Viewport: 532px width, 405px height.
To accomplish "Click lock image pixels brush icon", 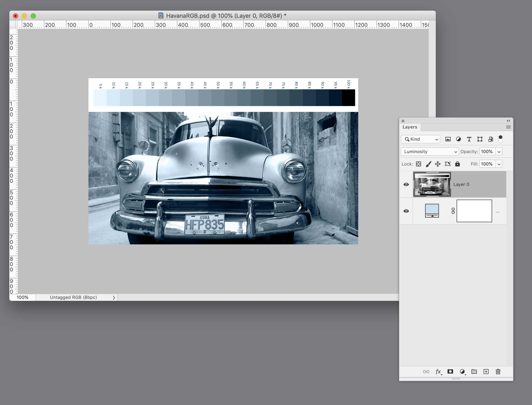I will [428, 164].
